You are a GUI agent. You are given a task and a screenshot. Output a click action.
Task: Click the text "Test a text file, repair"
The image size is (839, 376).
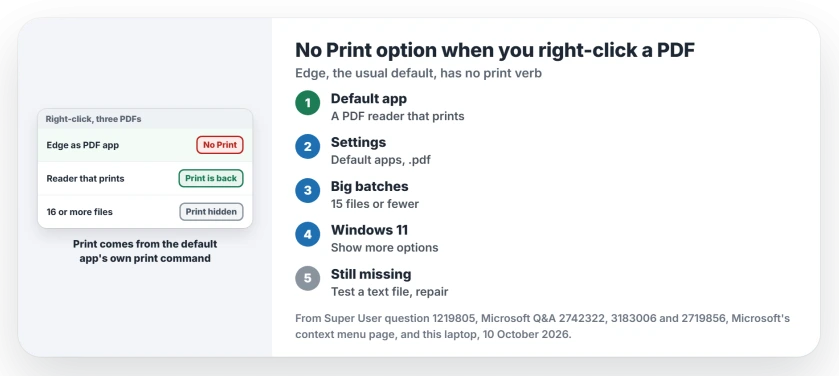pos(389,291)
